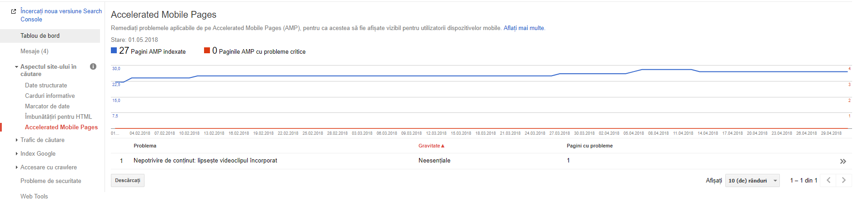The image size is (868, 203).
Task: Toggle red critical problems legend square
Action: click(x=207, y=51)
